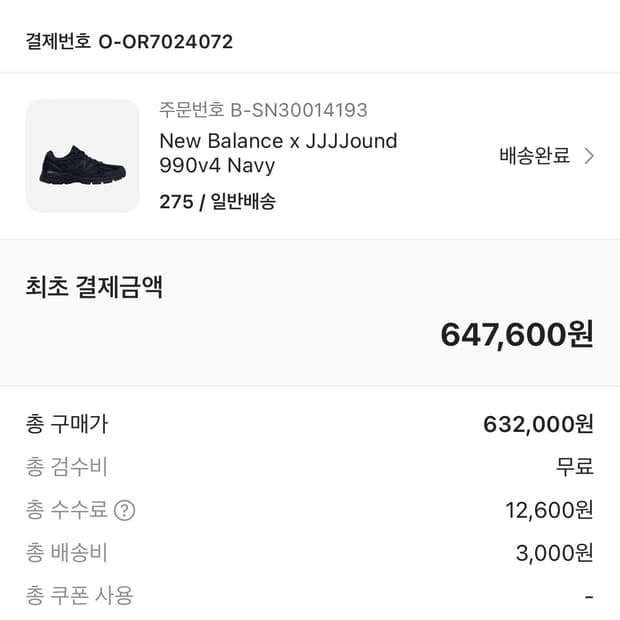Viewport: 620px width, 620px height.
Task: Click the 총 배송비 label
Action: pos(66,553)
